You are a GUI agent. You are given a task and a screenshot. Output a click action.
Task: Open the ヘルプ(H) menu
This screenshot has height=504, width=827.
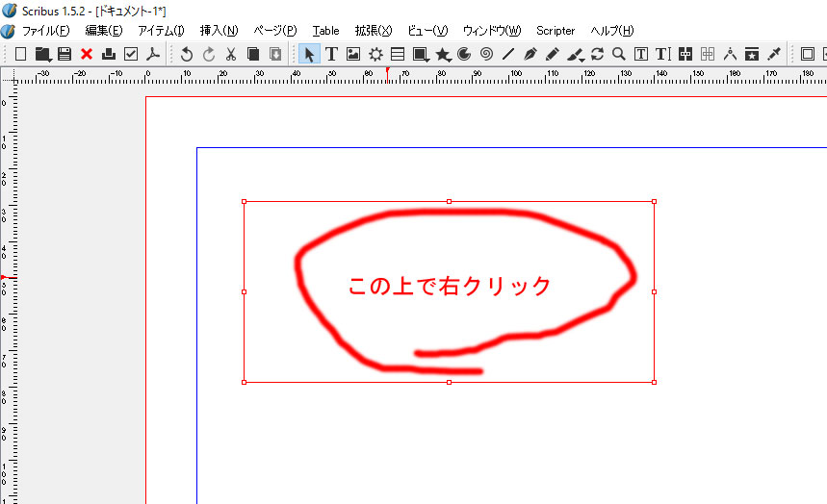point(612,31)
